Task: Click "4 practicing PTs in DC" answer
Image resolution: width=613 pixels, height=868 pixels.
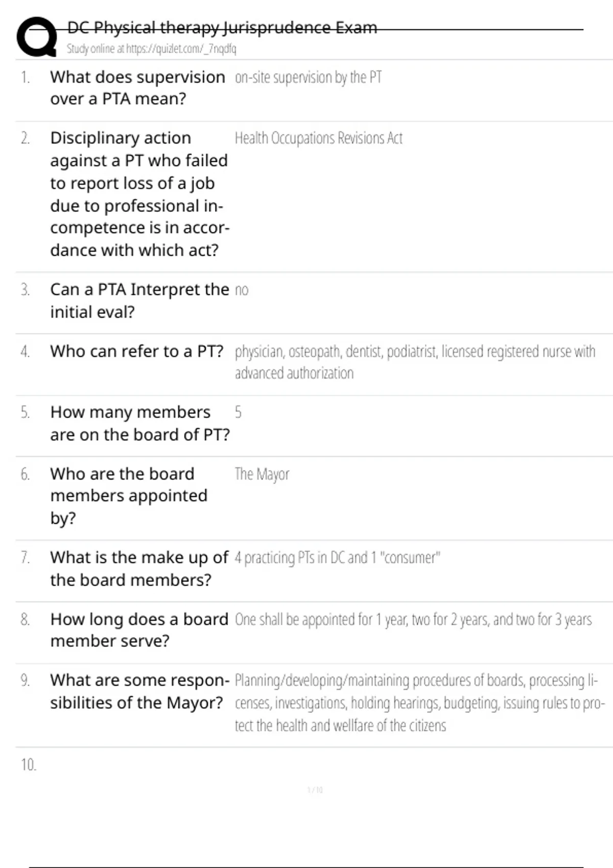Action: click(x=337, y=558)
